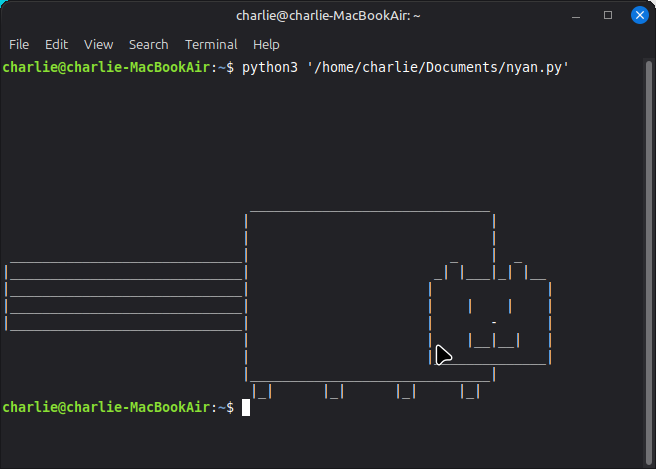
Task: Open the Help menu
Action: coord(266,44)
